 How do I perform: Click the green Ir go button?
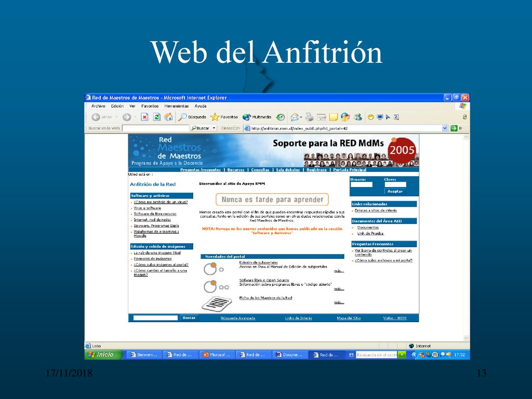point(456,128)
